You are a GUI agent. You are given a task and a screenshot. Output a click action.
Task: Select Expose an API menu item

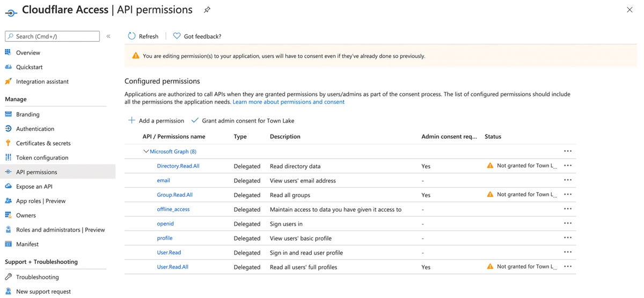point(34,187)
